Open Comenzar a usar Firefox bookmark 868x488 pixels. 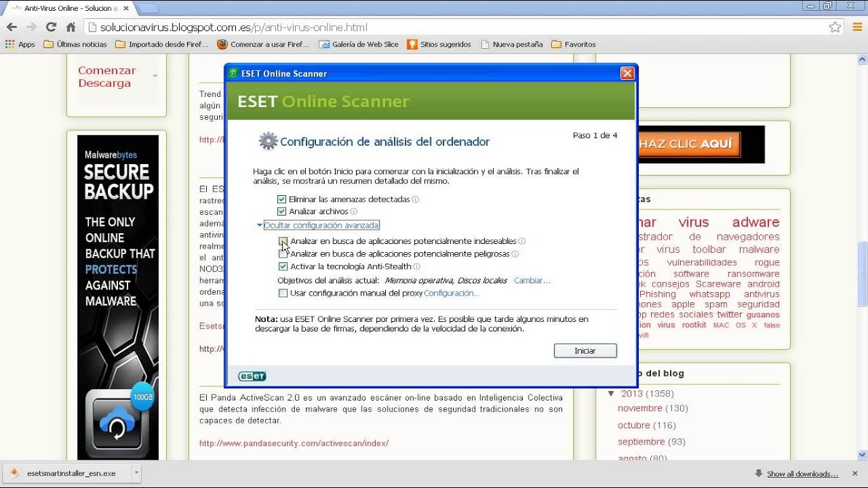tap(263, 44)
